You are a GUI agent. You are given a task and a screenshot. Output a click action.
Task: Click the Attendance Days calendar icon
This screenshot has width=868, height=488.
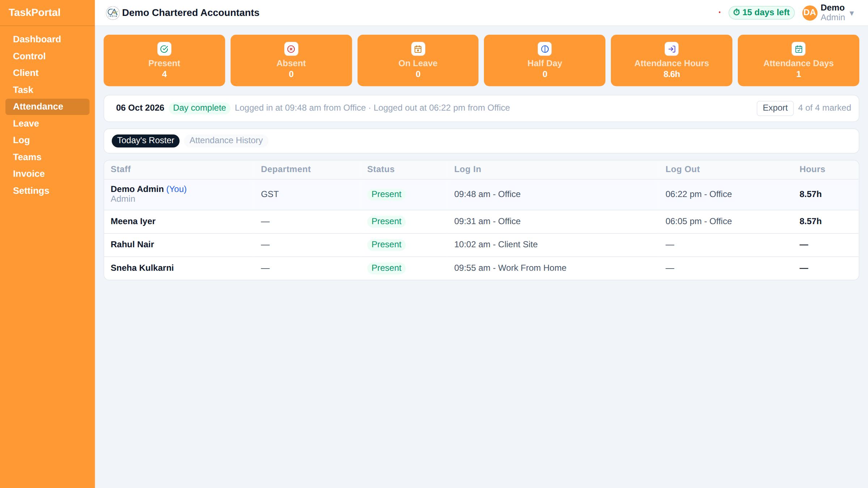click(x=799, y=49)
